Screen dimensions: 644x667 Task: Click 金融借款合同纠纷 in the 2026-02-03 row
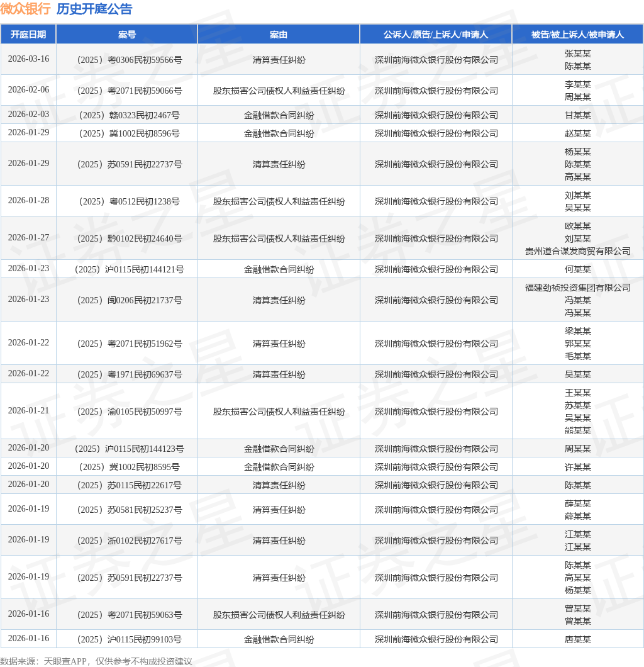(279, 115)
